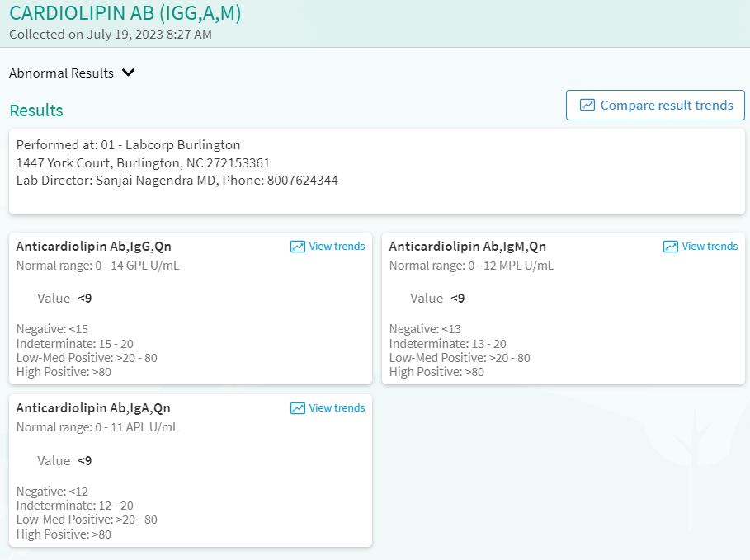Click trend chart icon on IgM card
Screen dimensions: 750x560
coord(671,247)
